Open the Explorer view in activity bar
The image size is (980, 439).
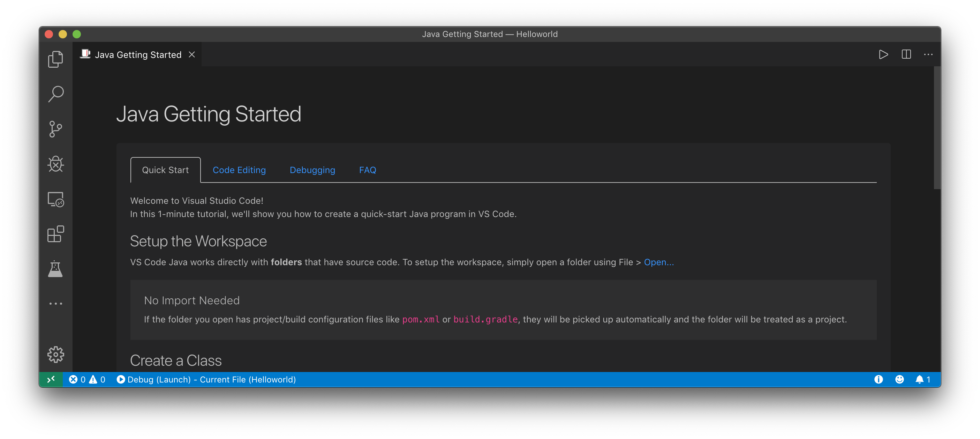pos(55,59)
